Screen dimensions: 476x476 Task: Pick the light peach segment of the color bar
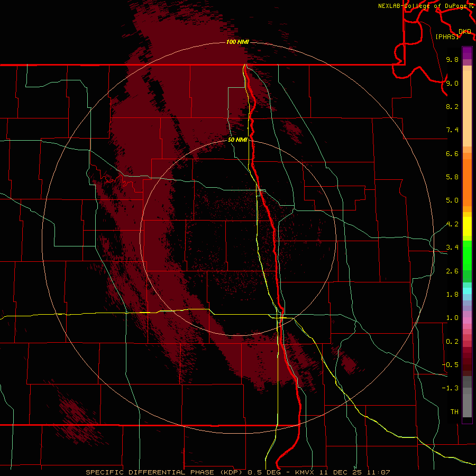point(467,108)
